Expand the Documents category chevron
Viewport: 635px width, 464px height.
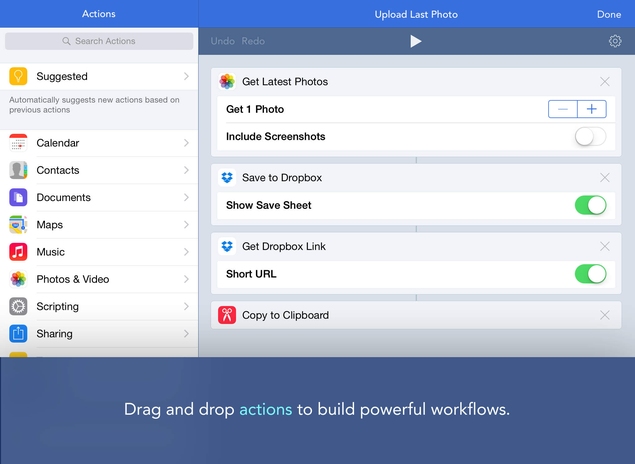click(x=186, y=197)
